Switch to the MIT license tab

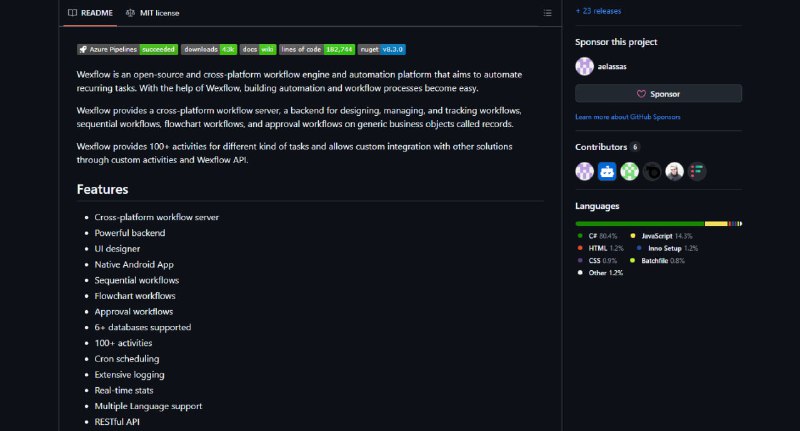pyautogui.click(x=153, y=13)
